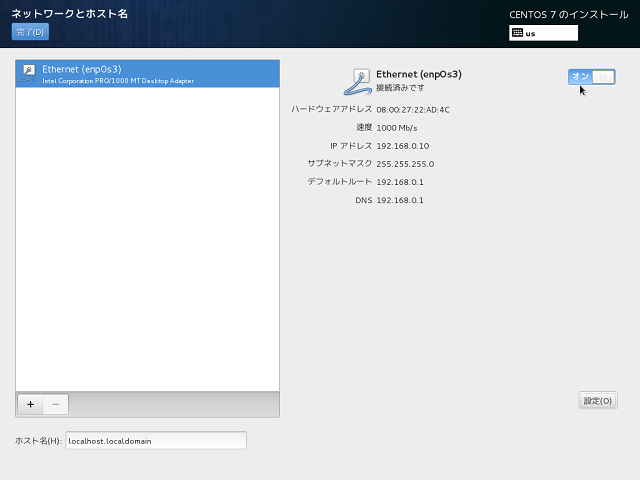Click the hardware address 08:00:27:22:AD:4C
Viewport: 640px width, 480px height.
(413, 109)
